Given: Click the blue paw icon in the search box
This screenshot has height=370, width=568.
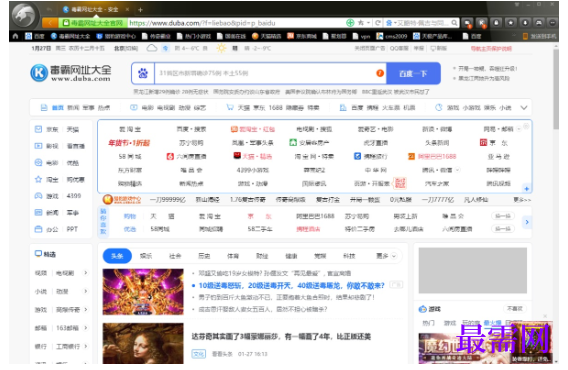Looking at the screenshot, I should point(143,73).
